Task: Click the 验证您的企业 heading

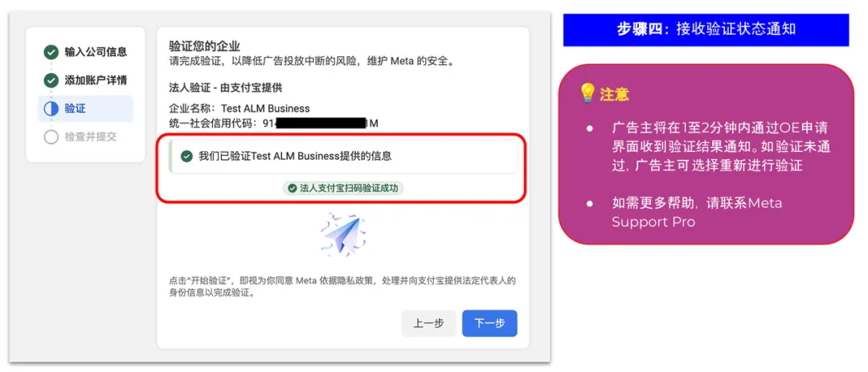Action: click(x=204, y=46)
